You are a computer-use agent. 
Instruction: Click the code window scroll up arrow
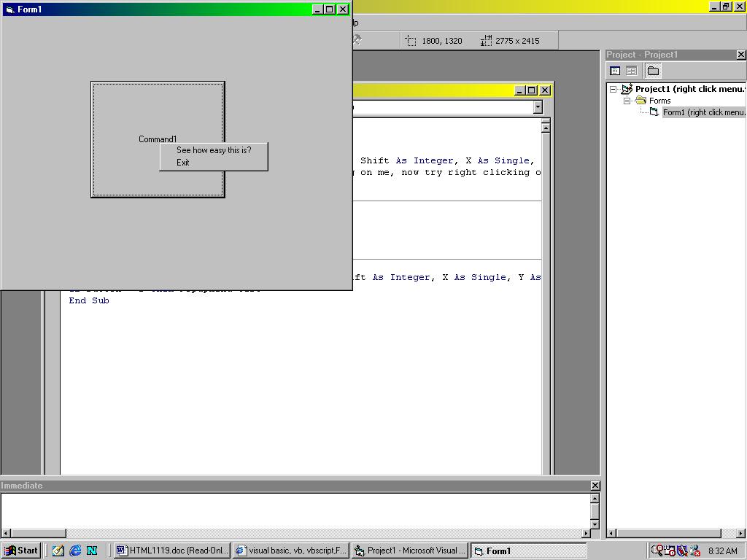pyautogui.click(x=546, y=127)
